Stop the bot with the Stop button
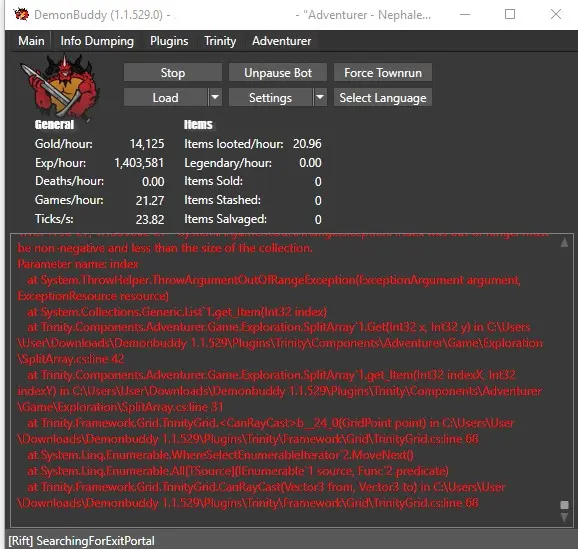This screenshot has width=578, height=549. click(173, 72)
